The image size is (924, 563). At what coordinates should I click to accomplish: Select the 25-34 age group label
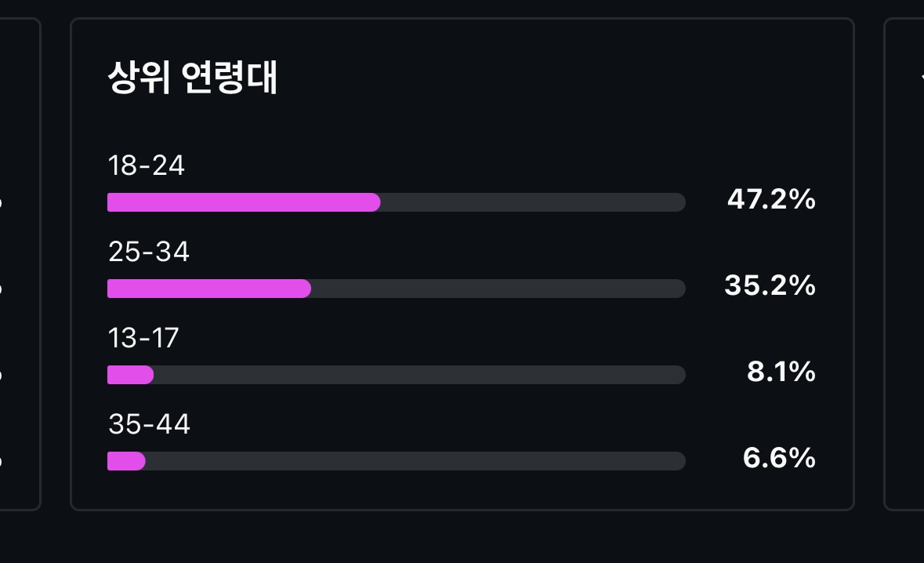click(x=149, y=252)
